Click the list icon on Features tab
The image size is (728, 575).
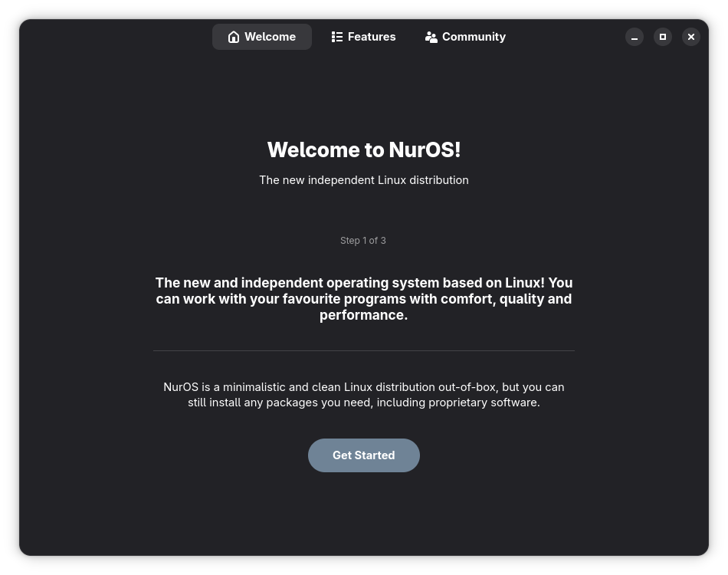[337, 37]
